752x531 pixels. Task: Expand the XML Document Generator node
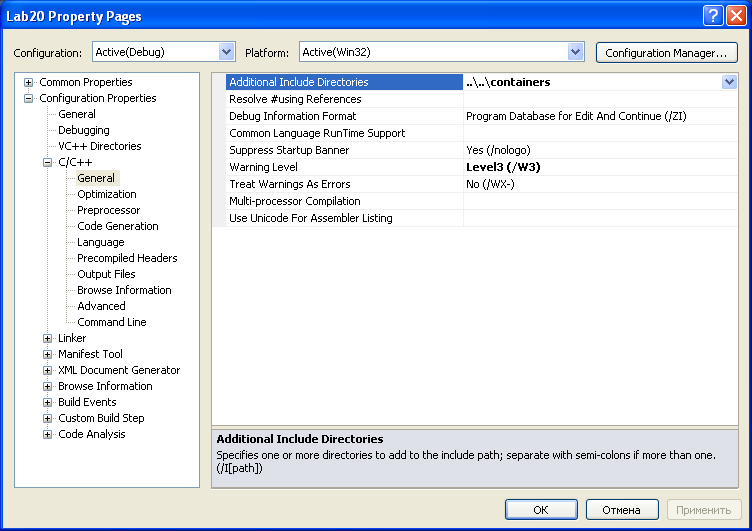47,370
